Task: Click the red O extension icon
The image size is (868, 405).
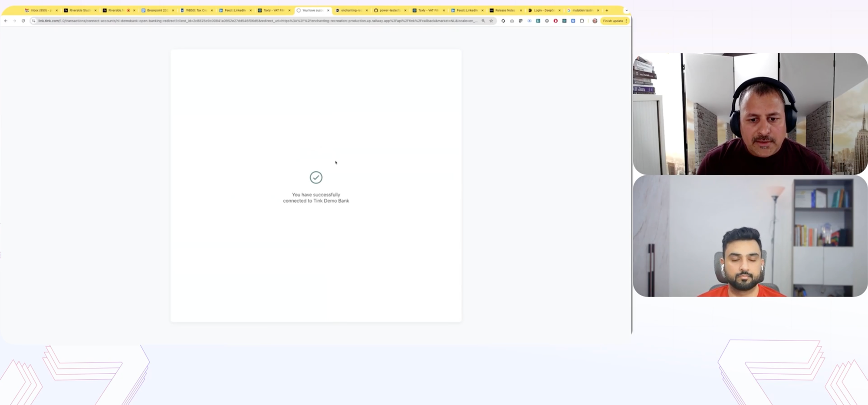Action: point(556,21)
